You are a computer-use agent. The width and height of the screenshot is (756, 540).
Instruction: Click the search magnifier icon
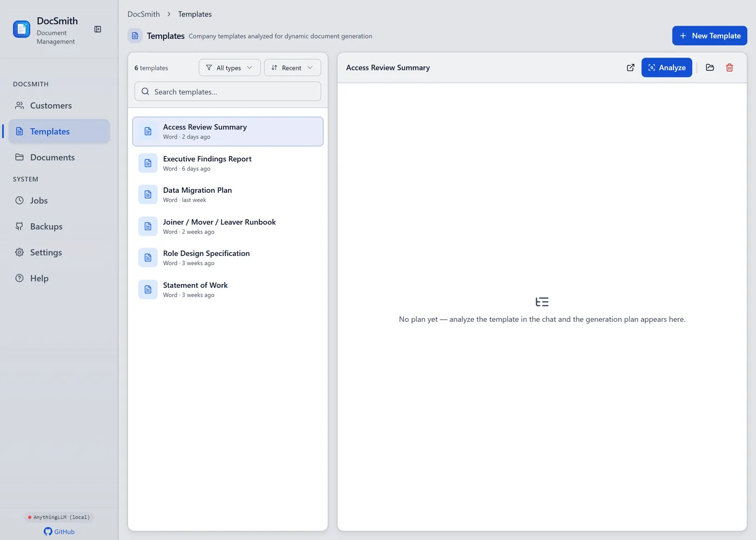click(x=145, y=92)
